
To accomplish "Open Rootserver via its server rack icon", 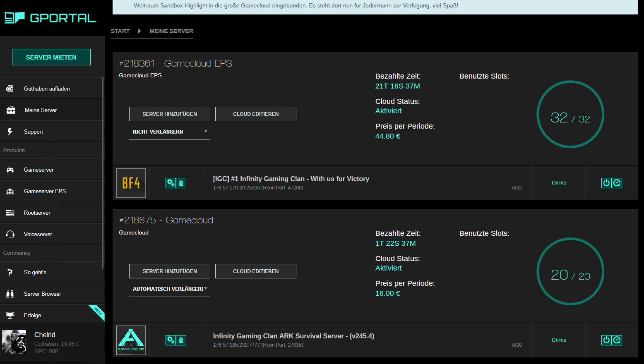I will pos(10,213).
